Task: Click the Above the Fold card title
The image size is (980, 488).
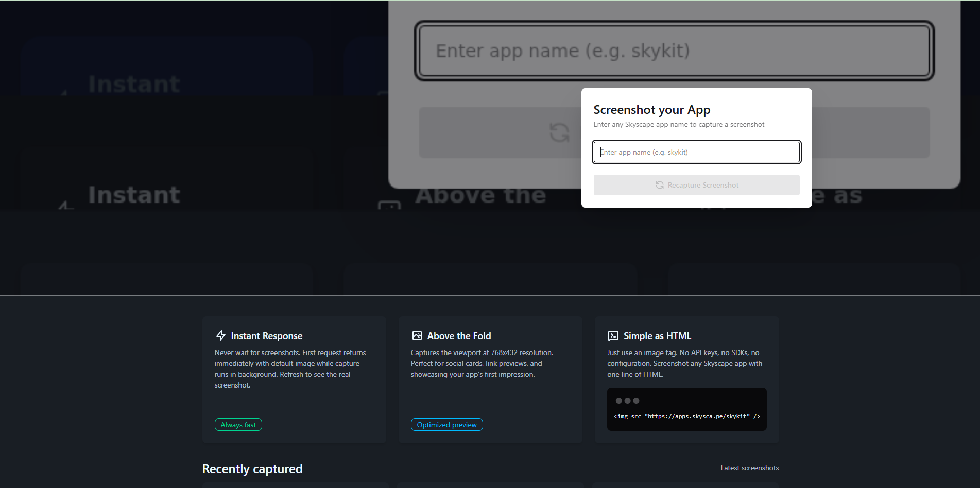Action: coord(459,336)
